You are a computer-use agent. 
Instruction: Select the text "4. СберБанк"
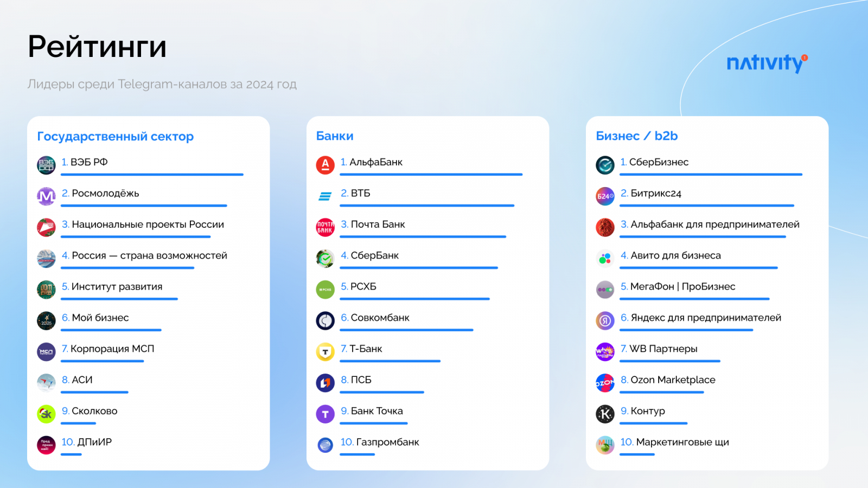370,255
